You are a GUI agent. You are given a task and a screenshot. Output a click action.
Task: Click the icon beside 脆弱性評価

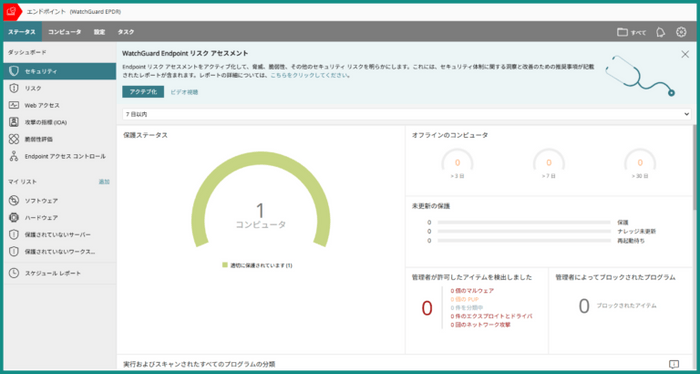[x=14, y=139]
